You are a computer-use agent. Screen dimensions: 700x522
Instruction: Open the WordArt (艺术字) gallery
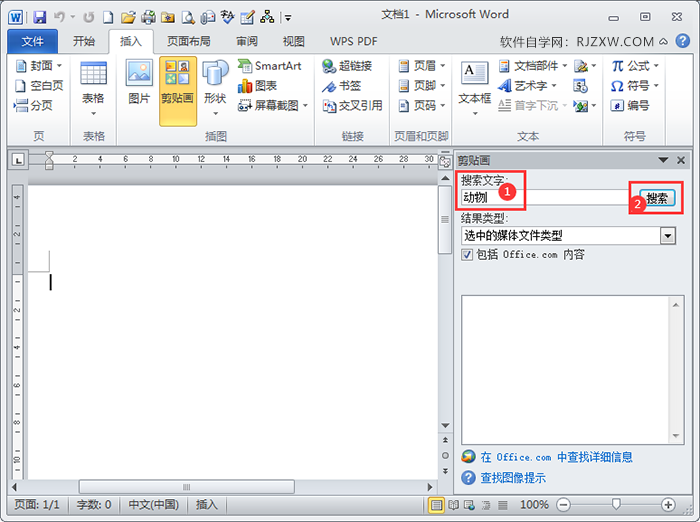pyautogui.click(x=527, y=86)
